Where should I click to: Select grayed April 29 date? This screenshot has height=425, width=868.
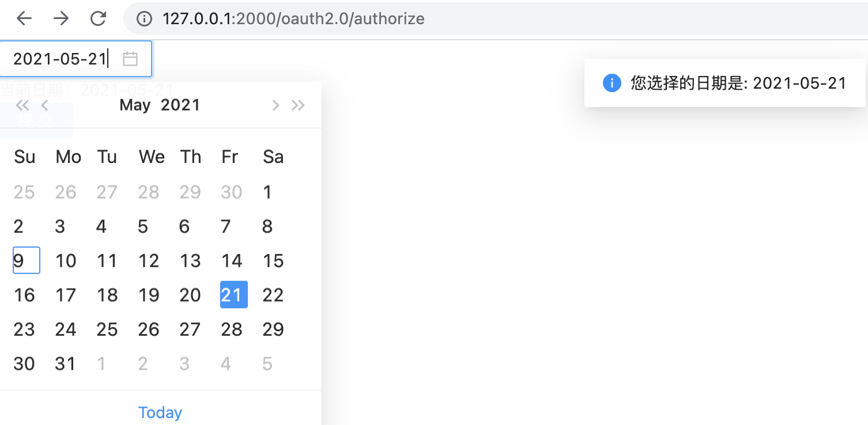[x=190, y=192]
